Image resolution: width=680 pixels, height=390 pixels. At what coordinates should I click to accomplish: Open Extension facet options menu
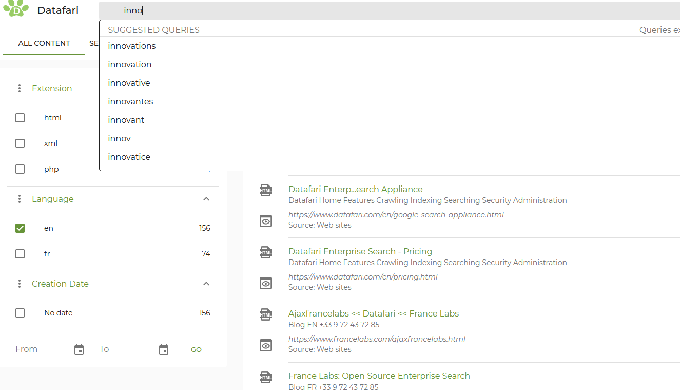19,88
